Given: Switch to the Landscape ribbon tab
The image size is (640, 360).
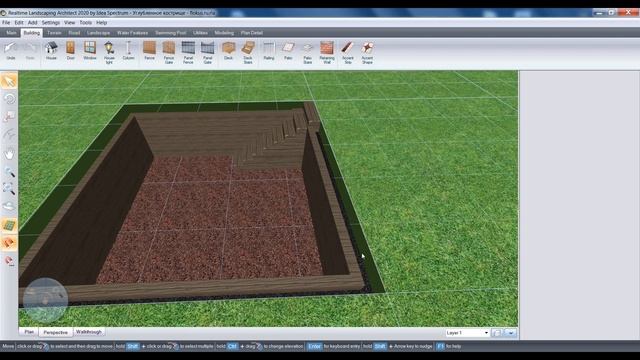Looking at the screenshot, I should [x=98, y=33].
